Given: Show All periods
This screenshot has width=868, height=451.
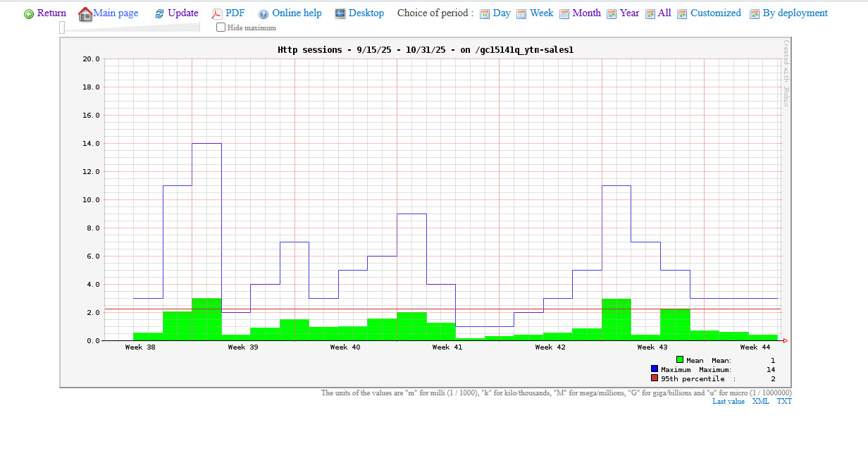Looking at the screenshot, I should (664, 13).
